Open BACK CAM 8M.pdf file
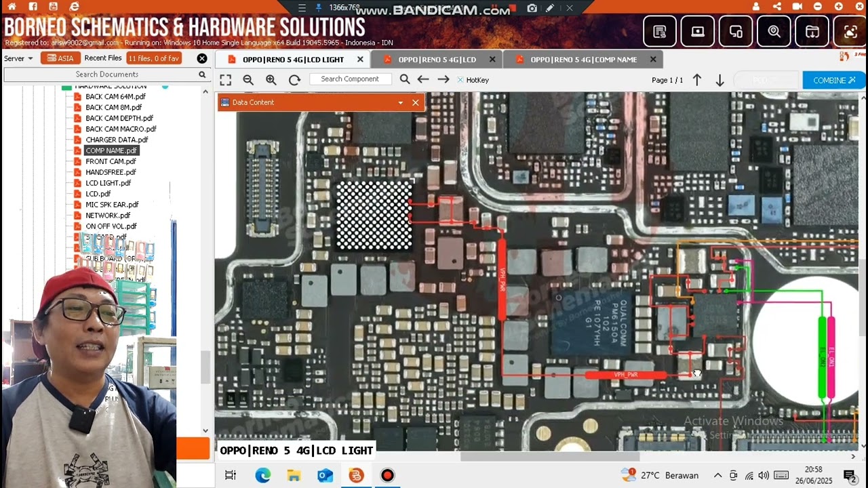Viewport: 868px width, 488px height. pos(113,107)
